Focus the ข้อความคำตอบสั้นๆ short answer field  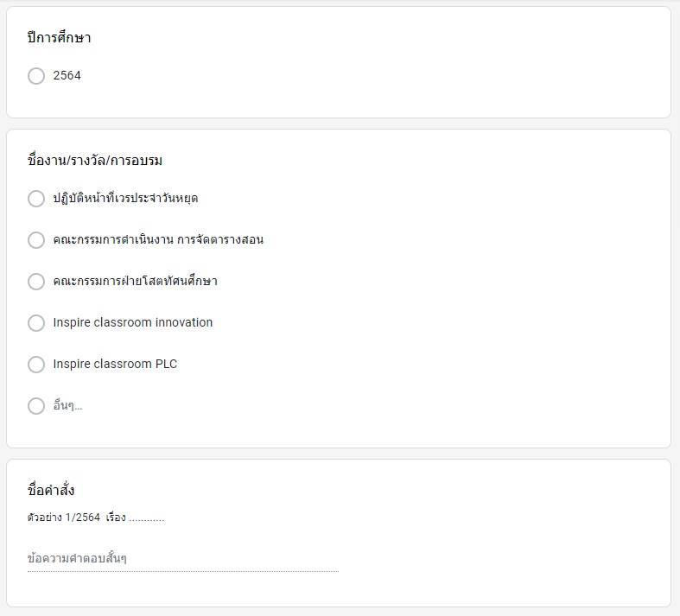(x=183, y=558)
